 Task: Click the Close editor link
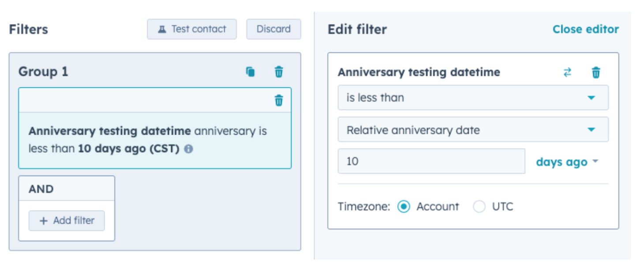[x=585, y=30]
